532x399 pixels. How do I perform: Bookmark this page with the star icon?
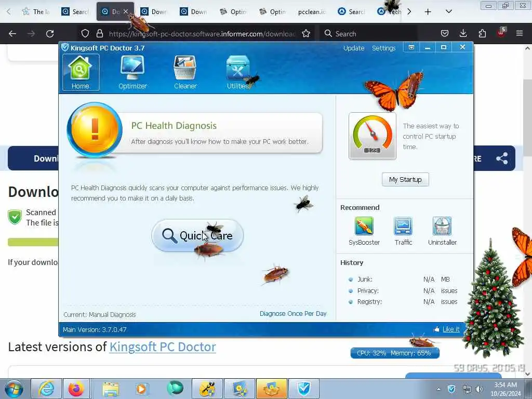(305, 34)
